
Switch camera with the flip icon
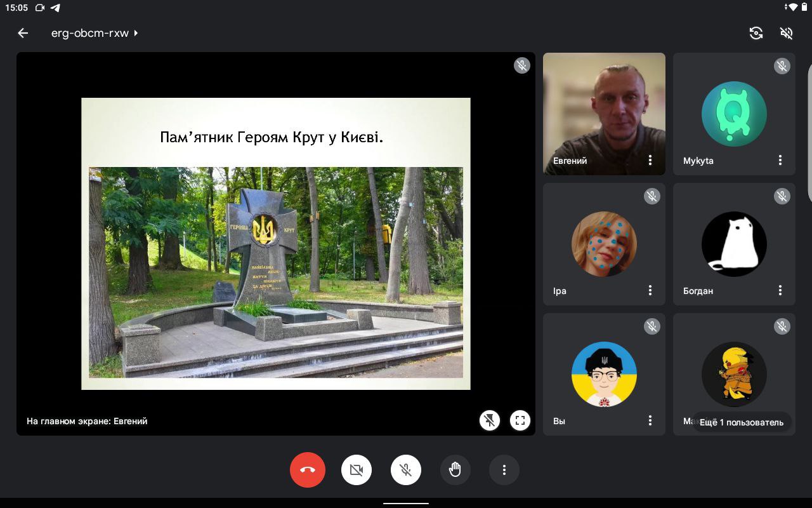click(x=756, y=33)
